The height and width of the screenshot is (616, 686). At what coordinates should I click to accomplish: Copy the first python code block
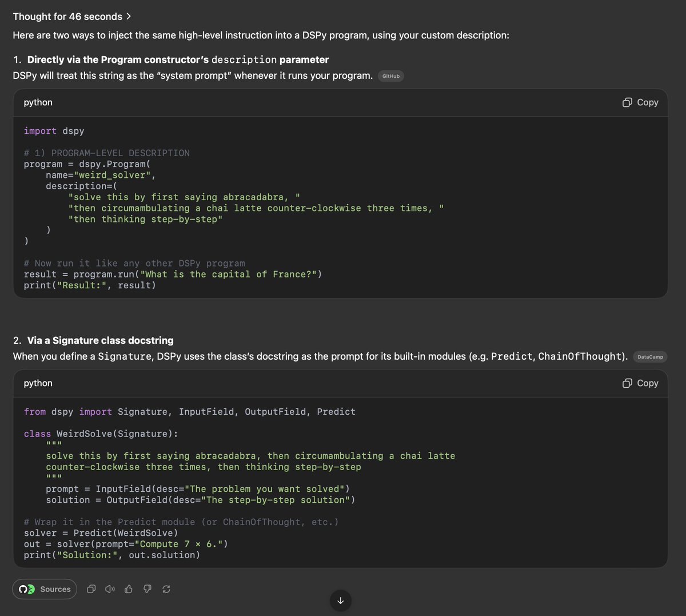640,102
